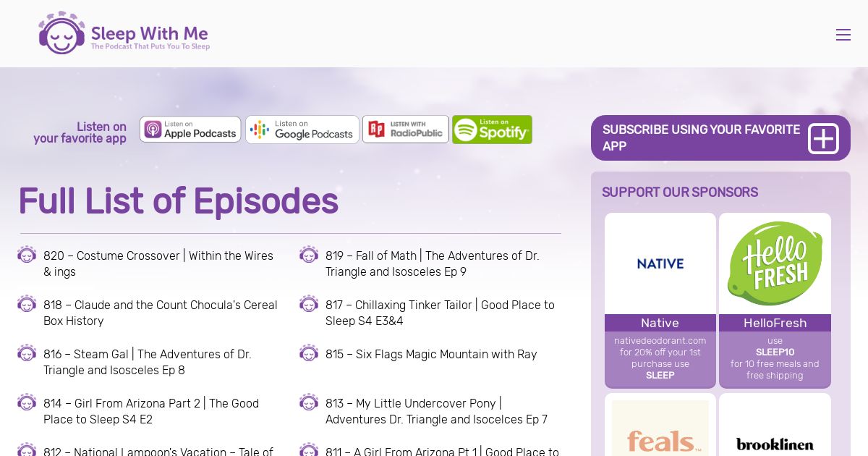Click the headphone icon beside episode 813
The width and height of the screenshot is (868, 456).
[x=309, y=402]
